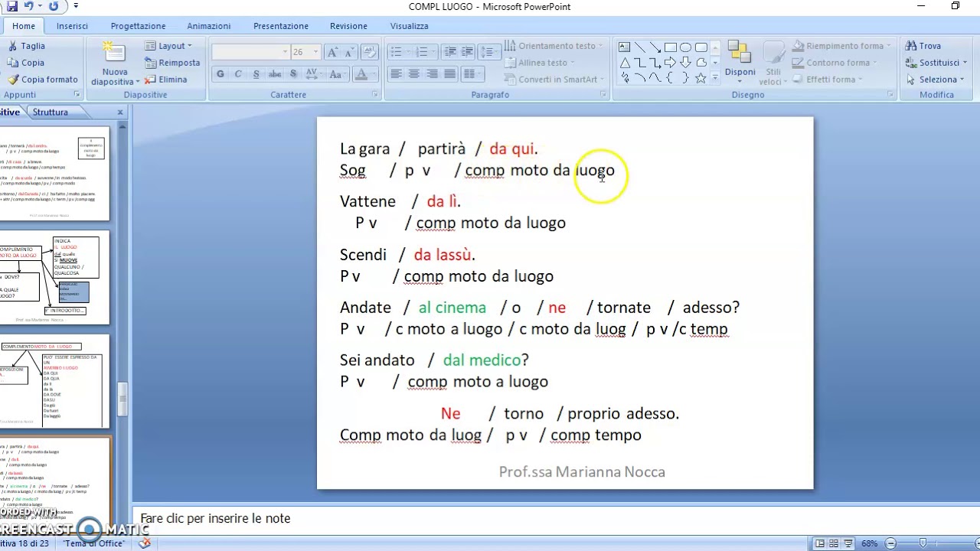Increase list indent level
This screenshot has width=980, height=551.
point(468,52)
